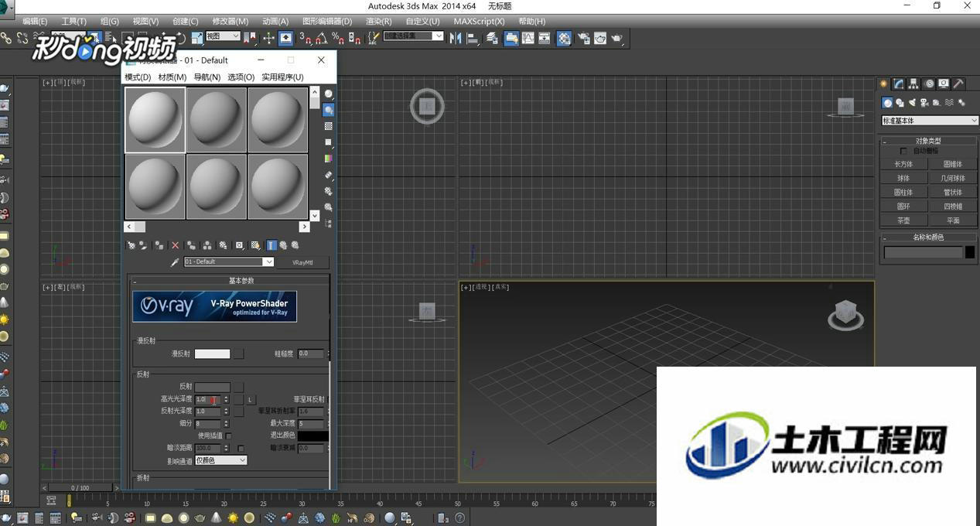Image resolution: width=980 pixels, height=526 pixels.
Task: Select the Shapes category icon
Action: (x=900, y=103)
